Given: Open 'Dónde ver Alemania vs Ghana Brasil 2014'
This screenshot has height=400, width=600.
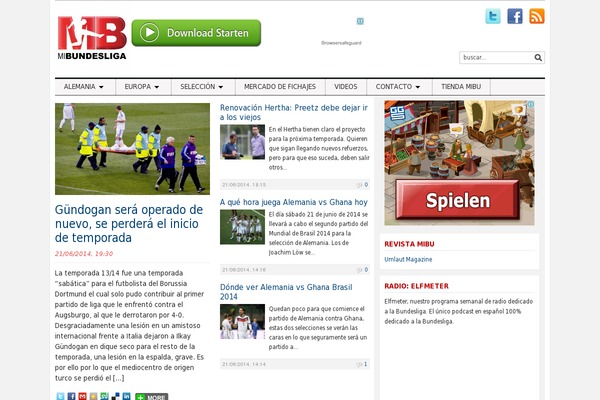Looking at the screenshot, I should tap(286, 292).
